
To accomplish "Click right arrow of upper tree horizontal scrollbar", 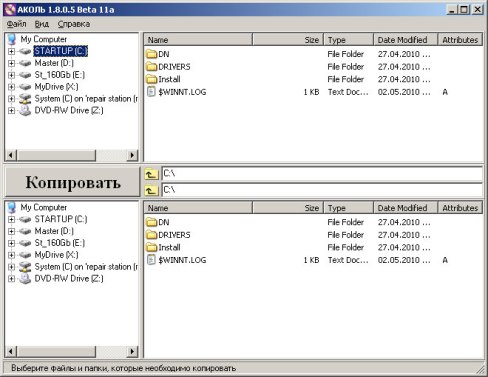I will coord(133,155).
